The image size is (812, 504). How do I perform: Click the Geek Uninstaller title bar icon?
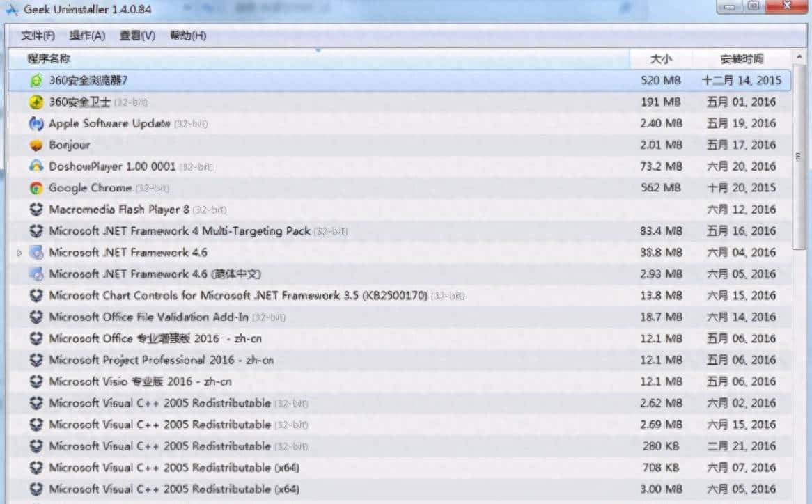(11, 9)
